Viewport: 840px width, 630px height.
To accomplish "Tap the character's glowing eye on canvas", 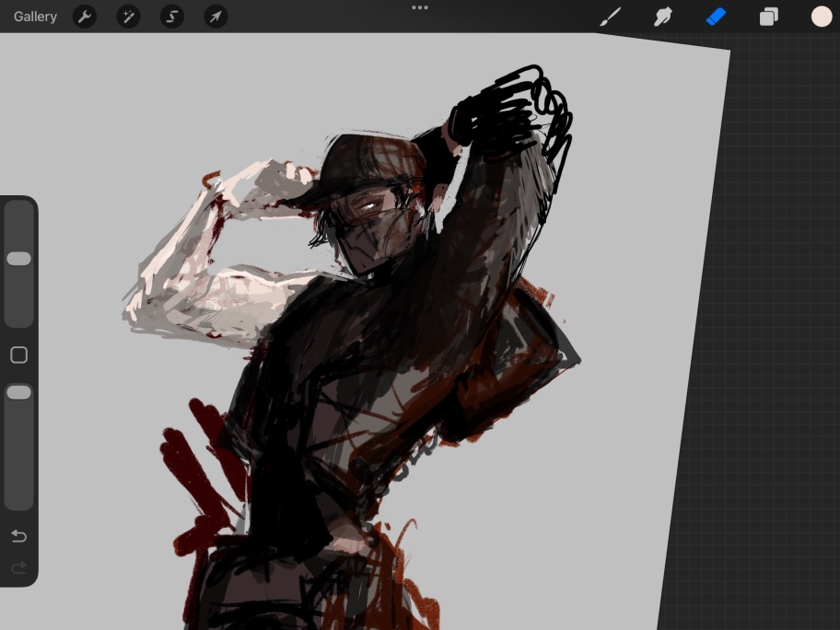I will tap(370, 208).
